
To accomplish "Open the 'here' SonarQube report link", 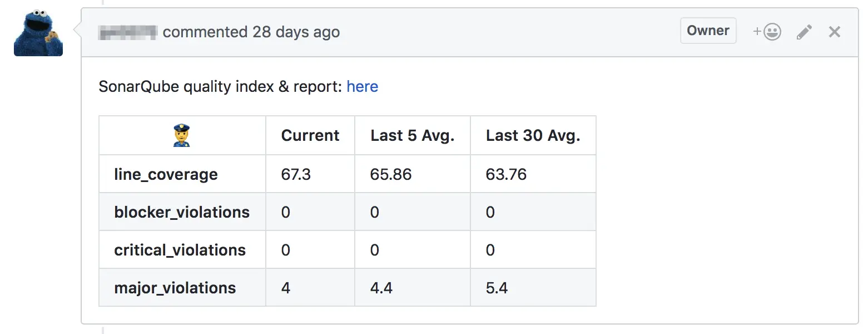I will [363, 87].
